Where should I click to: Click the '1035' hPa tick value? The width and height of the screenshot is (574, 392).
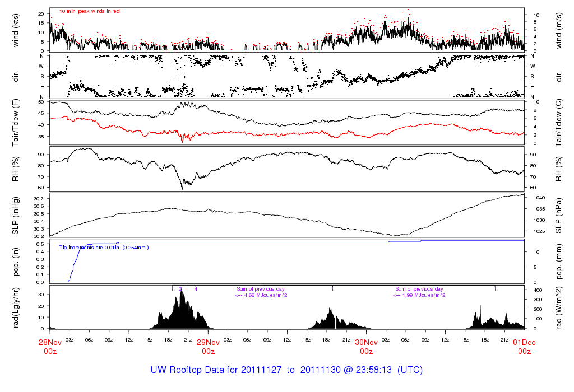pyautogui.click(x=539, y=209)
